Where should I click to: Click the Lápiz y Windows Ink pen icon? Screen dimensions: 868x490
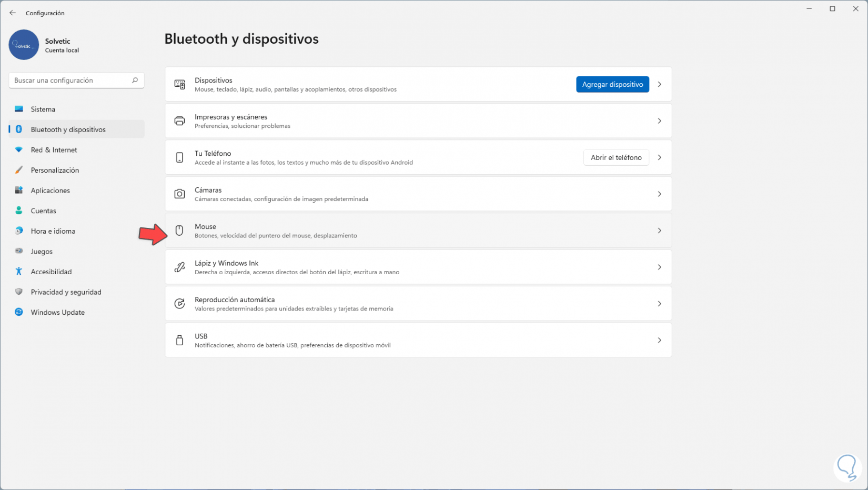[179, 267]
